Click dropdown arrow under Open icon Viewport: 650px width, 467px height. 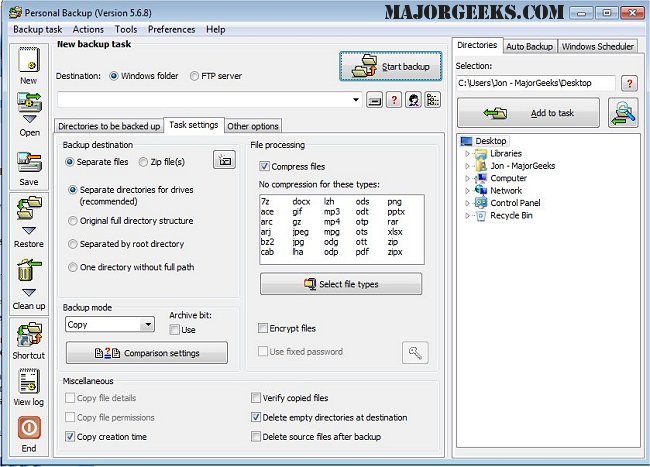pos(29,119)
